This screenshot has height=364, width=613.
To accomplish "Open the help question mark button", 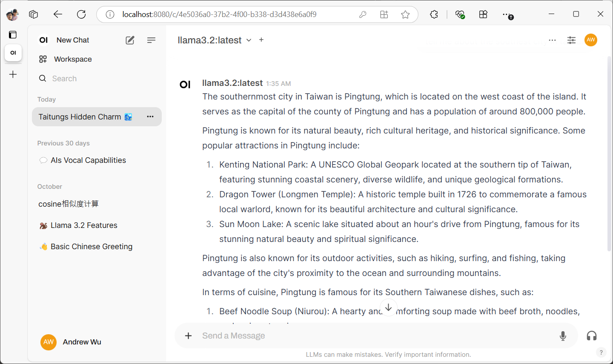I will tap(601, 353).
